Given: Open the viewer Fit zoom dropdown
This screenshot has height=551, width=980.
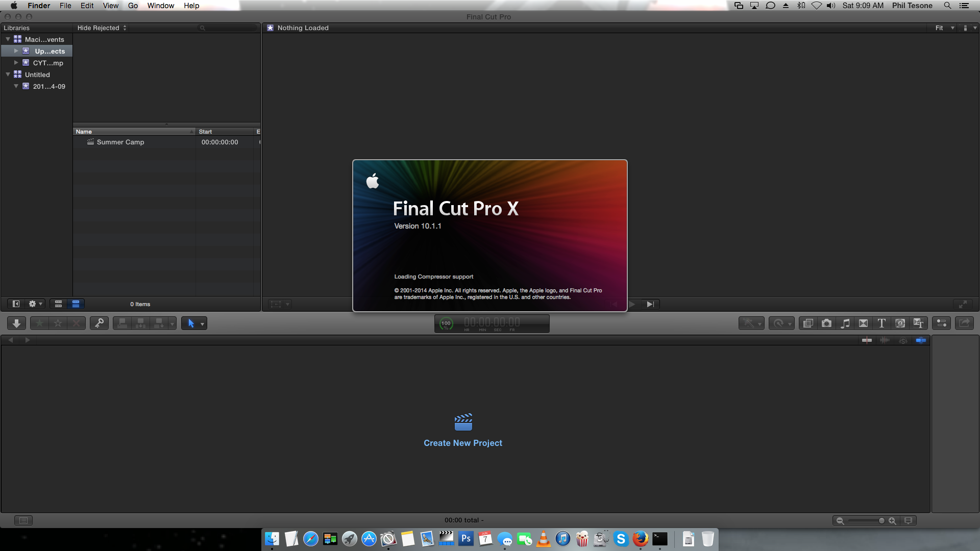Looking at the screenshot, I should (x=945, y=28).
